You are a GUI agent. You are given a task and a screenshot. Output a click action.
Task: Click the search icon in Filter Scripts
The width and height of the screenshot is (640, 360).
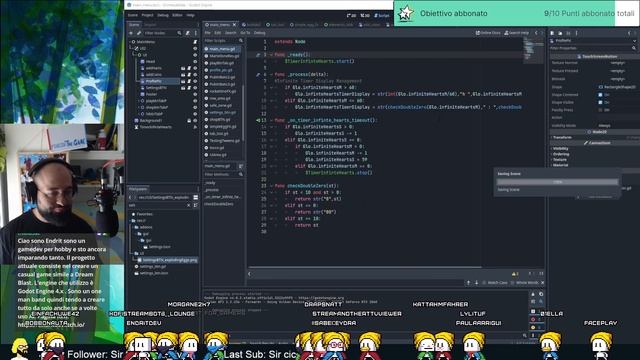tap(241, 40)
